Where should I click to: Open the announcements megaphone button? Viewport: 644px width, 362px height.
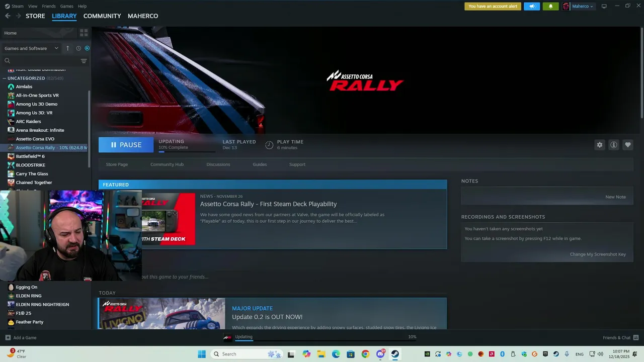pyautogui.click(x=532, y=7)
